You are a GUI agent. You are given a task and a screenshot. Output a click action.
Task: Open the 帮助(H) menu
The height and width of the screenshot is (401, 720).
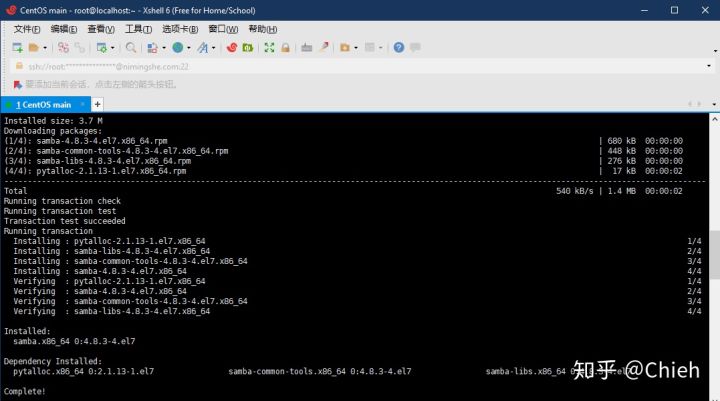[263, 29]
